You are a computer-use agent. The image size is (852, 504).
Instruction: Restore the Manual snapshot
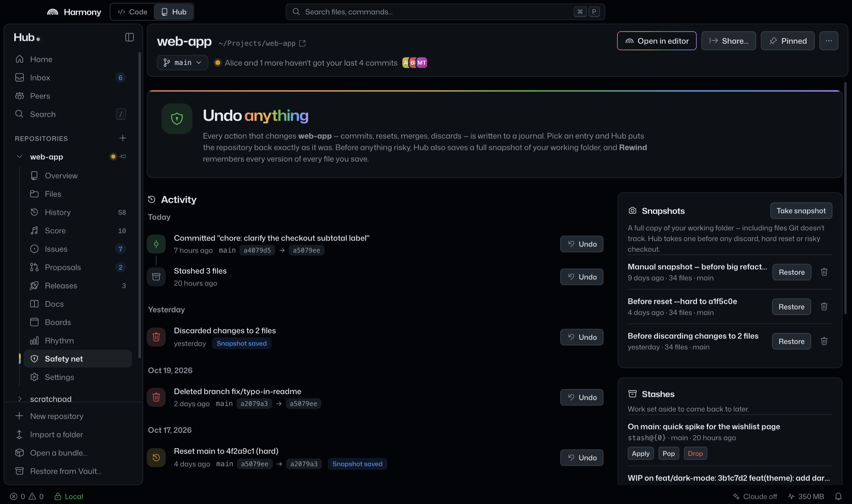click(791, 272)
